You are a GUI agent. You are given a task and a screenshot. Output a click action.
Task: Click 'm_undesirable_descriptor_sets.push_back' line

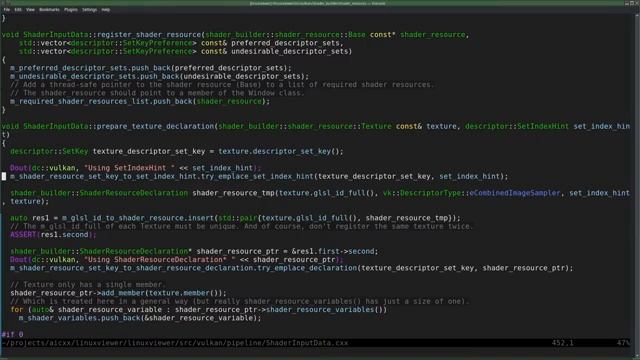click(x=160, y=76)
